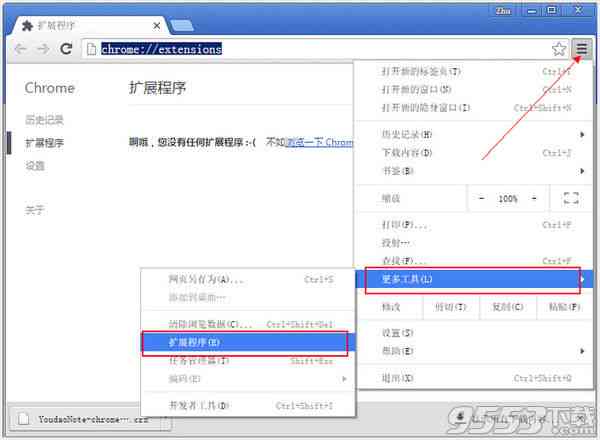Select 扩展程序(E) in the tools submenu
600x440 pixels.
(249, 342)
